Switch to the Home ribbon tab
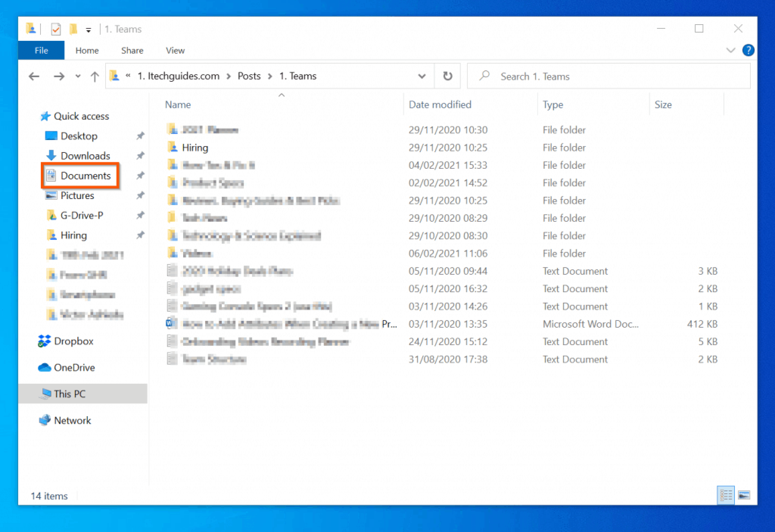Viewport: 775px width, 532px height. [87, 50]
